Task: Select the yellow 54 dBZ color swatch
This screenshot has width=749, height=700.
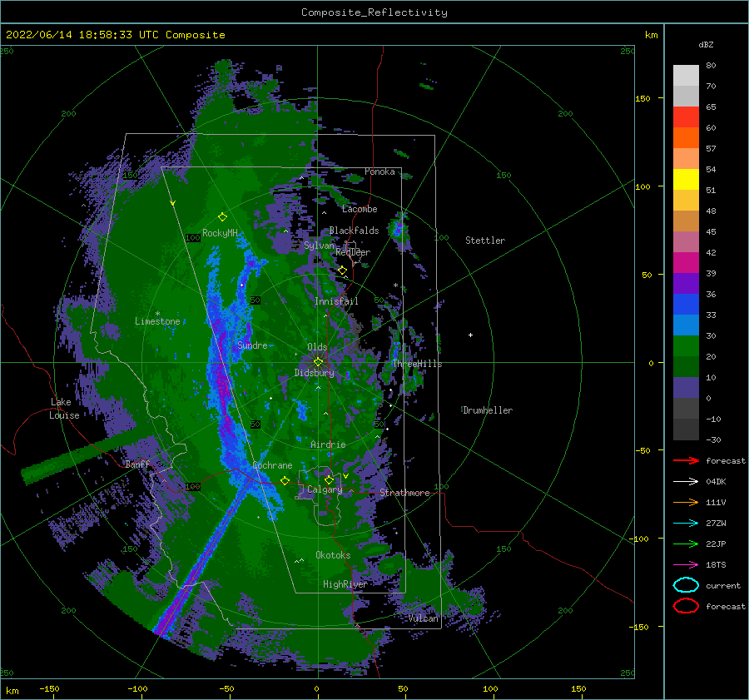Action: coord(686,179)
